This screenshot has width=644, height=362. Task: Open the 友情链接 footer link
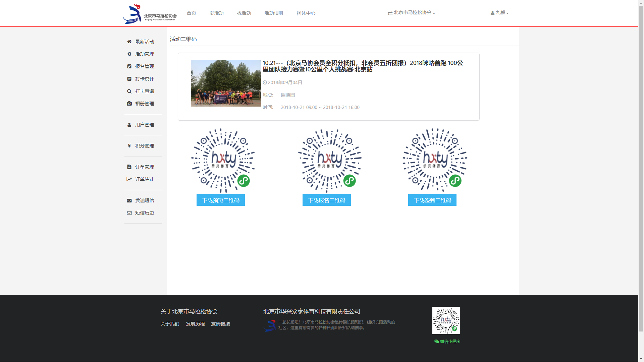click(x=220, y=324)
